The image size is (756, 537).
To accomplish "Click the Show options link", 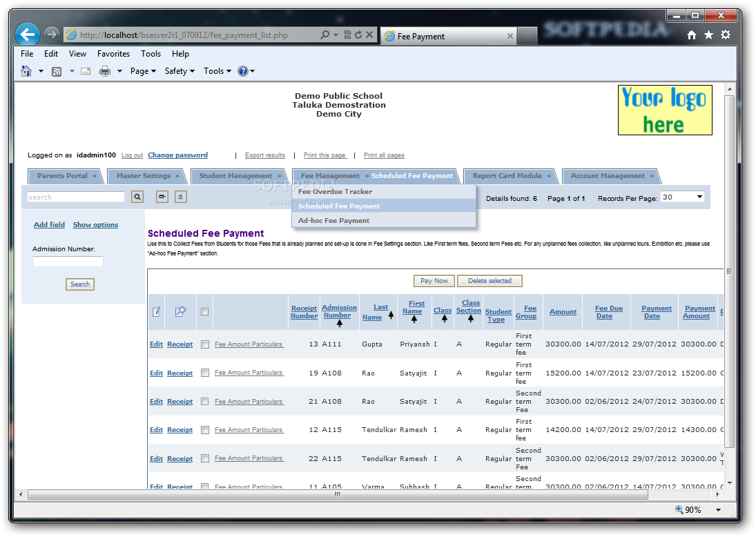I will [x=95, y=224].
